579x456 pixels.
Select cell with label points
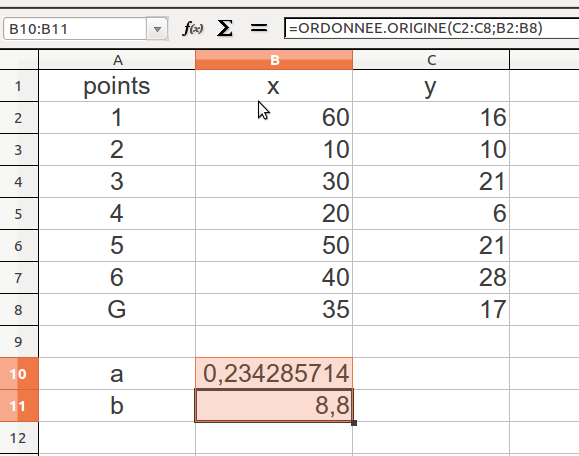117,86
